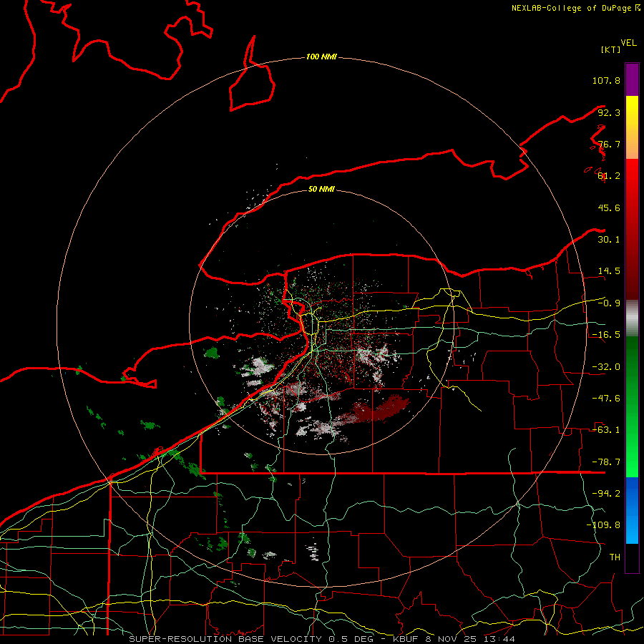Screen dimensions: 644x644
Task: Click the -94.2 legend value
Action: coord(606,493)
